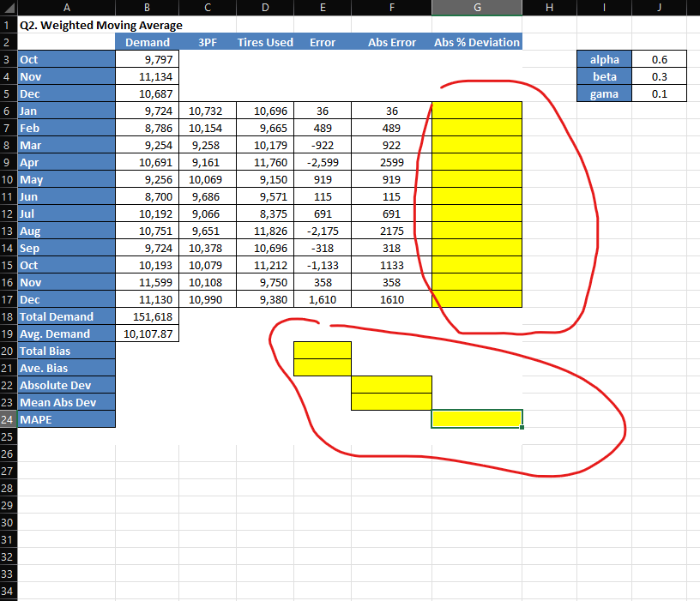Click the Dec error value 1,610
Screen dimensions: 700x601
coord(323,299)
